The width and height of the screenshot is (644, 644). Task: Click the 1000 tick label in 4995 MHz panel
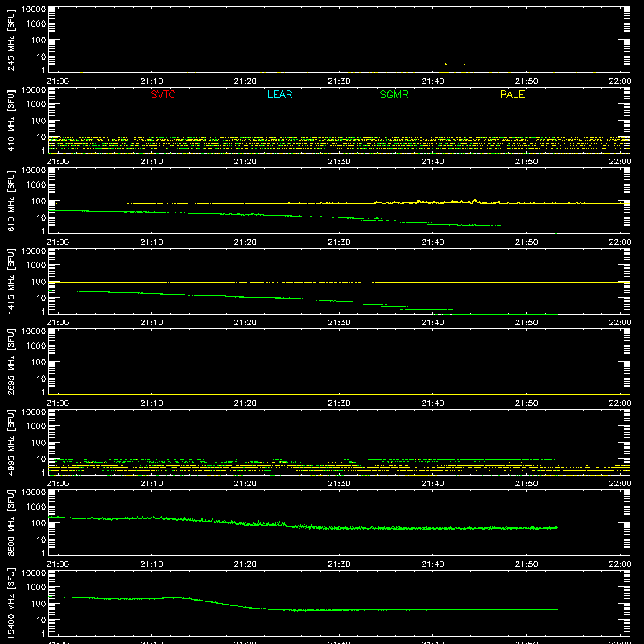coord(36,427)
